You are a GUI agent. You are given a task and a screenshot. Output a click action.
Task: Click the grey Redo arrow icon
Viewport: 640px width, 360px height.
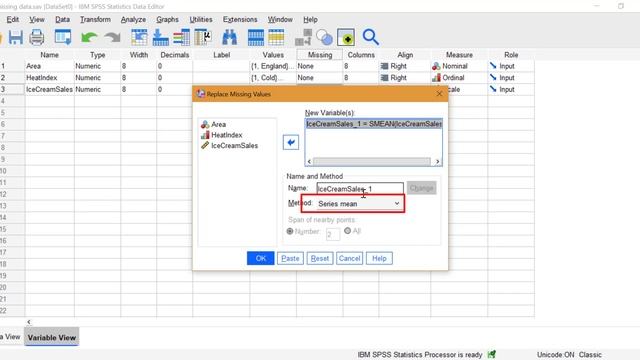pyautogui.click(x=112, y=38)
